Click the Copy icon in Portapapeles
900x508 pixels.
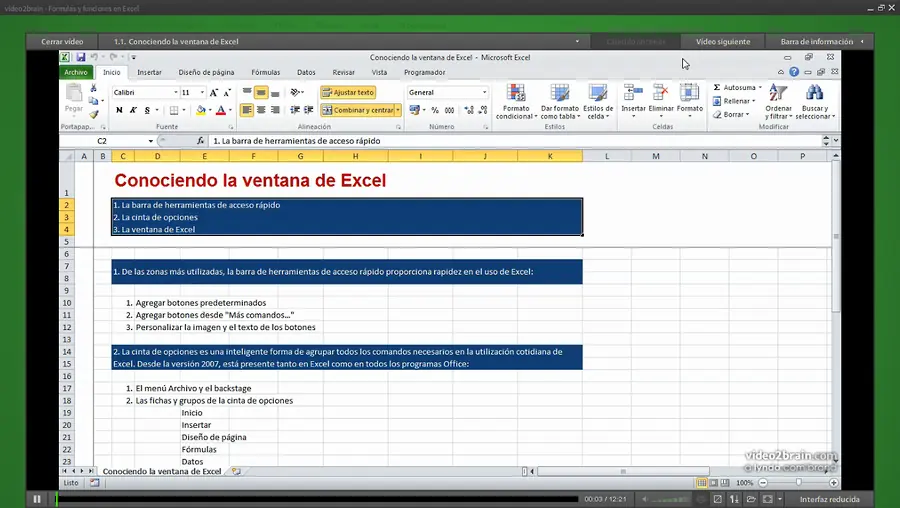[93, 101]
